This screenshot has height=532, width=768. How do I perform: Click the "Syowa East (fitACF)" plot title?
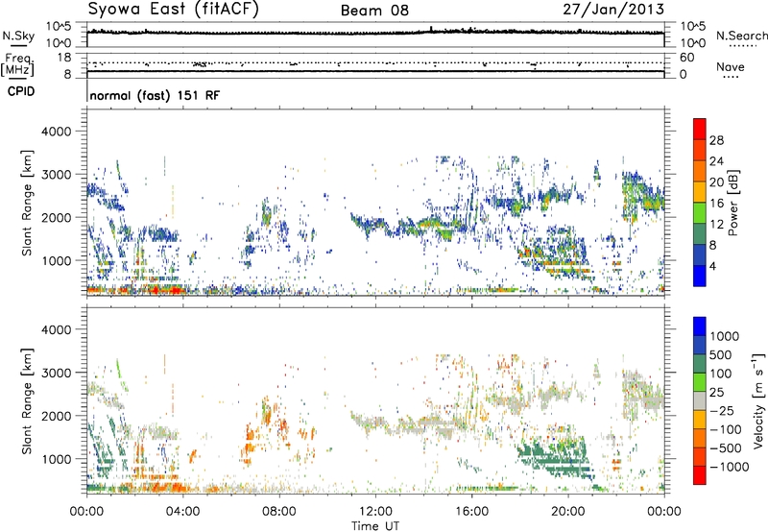173,9
